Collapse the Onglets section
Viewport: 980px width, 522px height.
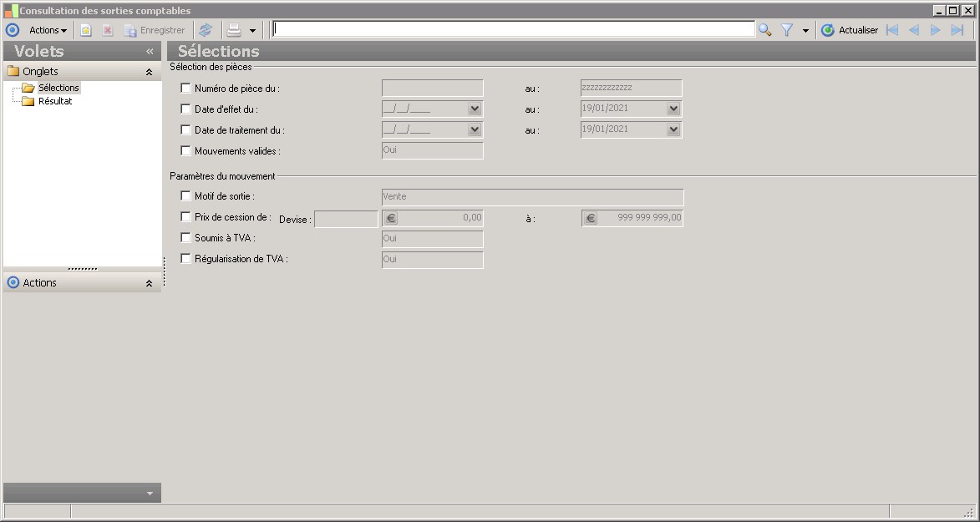coord(149,72)
